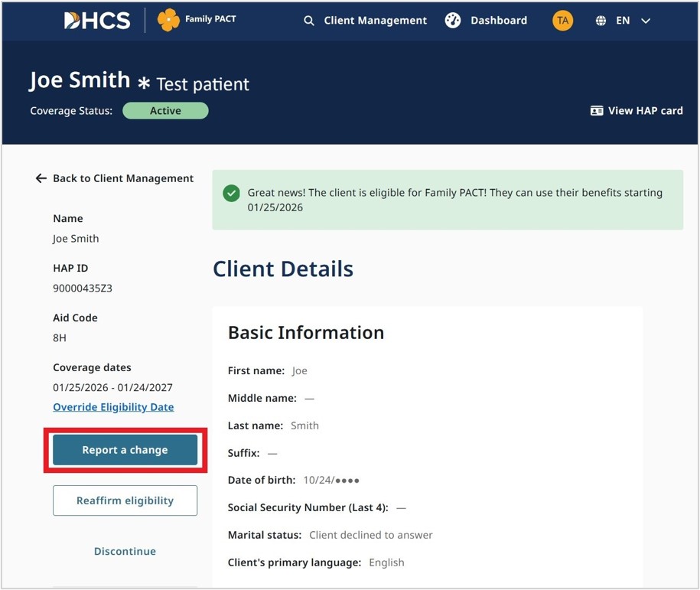Screen dimensions: 700x590
Task: Go Back to Client Management
Action: click(122, 178)
